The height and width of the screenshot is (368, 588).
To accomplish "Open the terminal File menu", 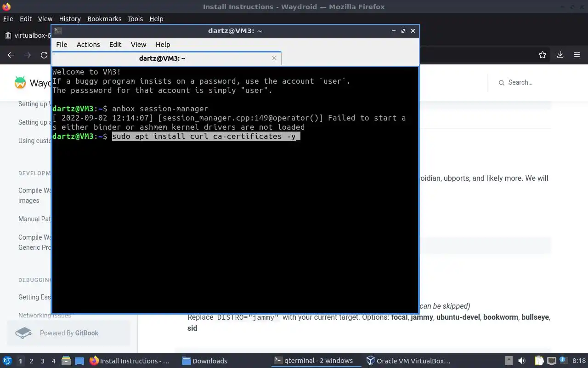I will pos(62,45).
